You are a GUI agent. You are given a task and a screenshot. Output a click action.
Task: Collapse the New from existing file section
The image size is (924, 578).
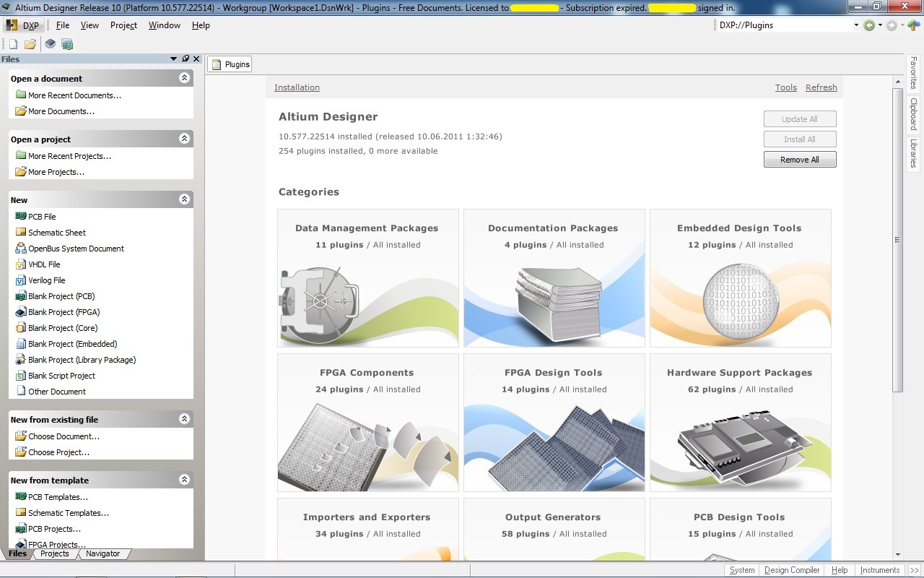click(184, 419)
